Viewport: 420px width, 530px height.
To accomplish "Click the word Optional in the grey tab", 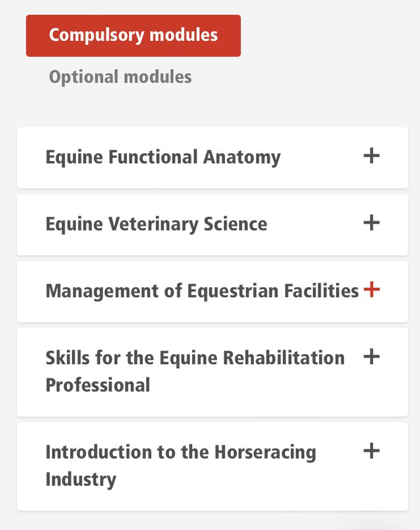I will pyautogui.click(x=84, y=77).
